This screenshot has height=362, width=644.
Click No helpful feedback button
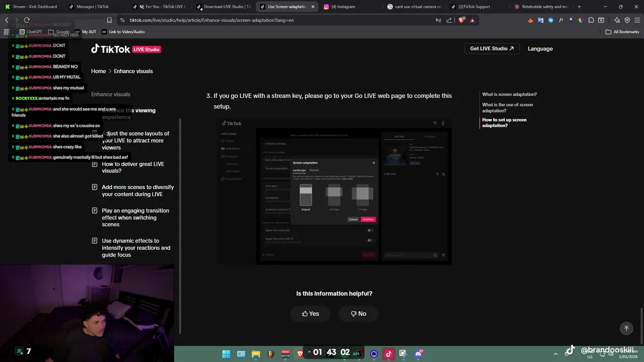(x=359, y=314)
